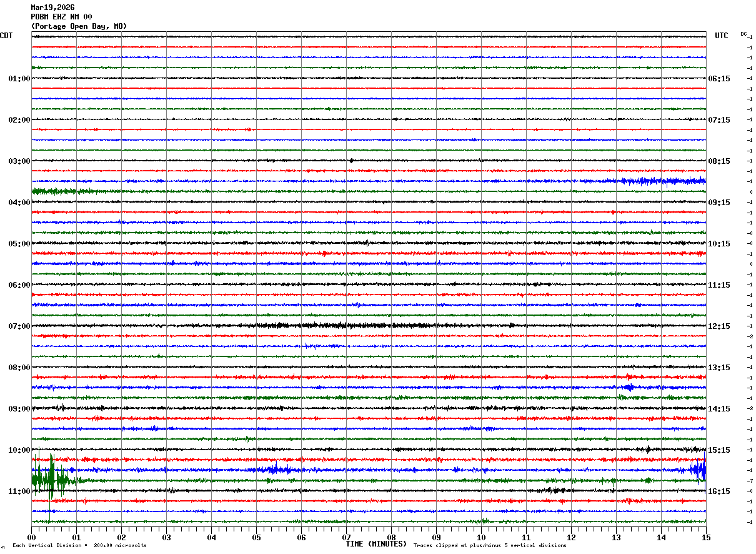Pick minute tick label 09 on axis
Image resolution: width=756 pixels, height=554 pixels.
point(436,537)
